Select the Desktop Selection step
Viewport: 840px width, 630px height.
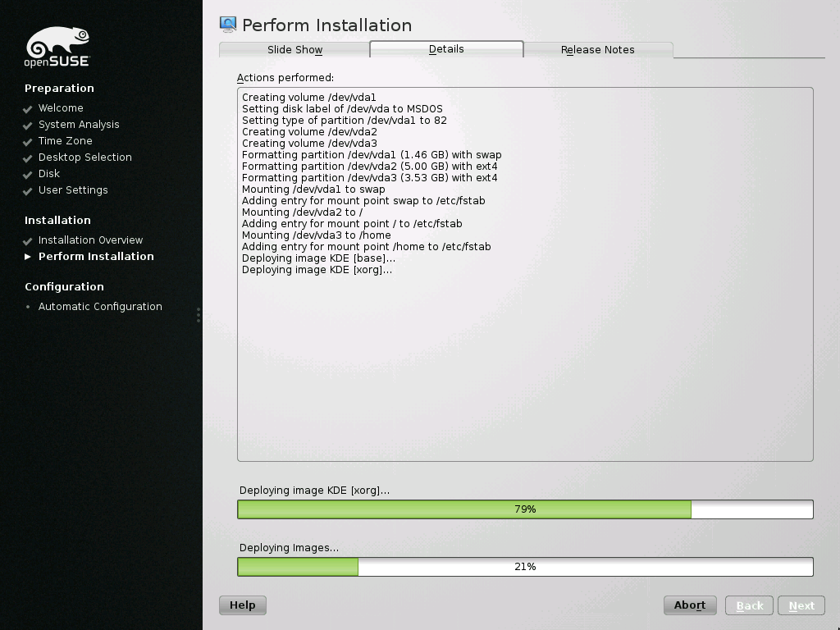(x=85, y=157)
